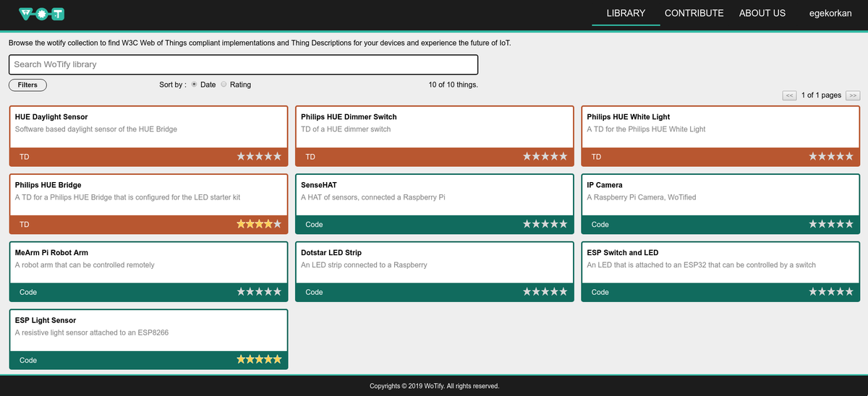Rate ESP Switch and LED stars
This screenshot has width=868, height=396.
tap(831, 292)
